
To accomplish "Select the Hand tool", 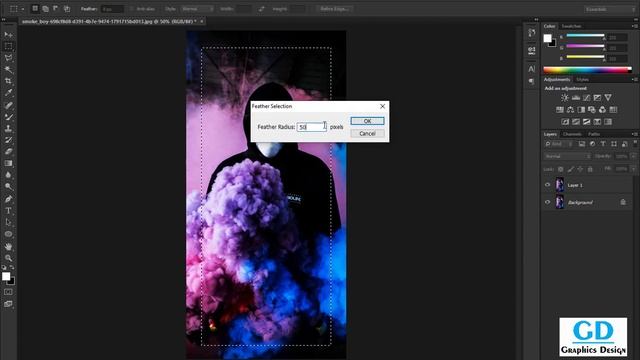I will click(x=8, y=247).
